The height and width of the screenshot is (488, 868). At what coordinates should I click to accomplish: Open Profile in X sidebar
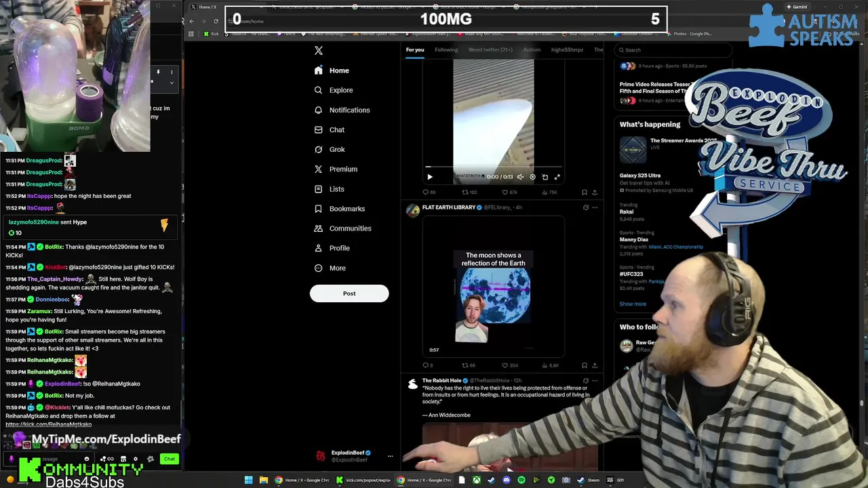(332, 248)
